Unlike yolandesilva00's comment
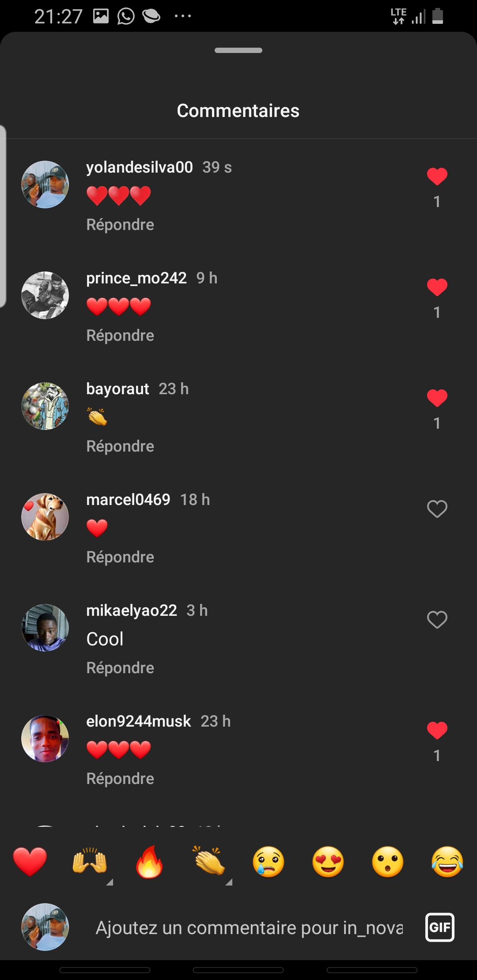Viewport: 477px width, 980px height. (437, 177)
